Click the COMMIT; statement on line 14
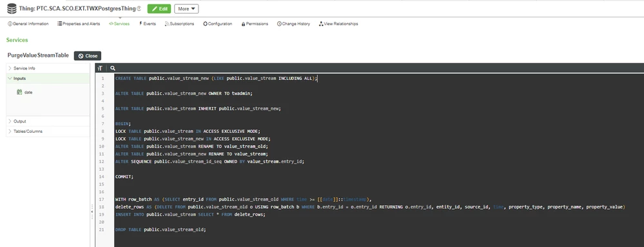This screenshot has height=247, width=644. pyautogui.click(x=124, y=177)
